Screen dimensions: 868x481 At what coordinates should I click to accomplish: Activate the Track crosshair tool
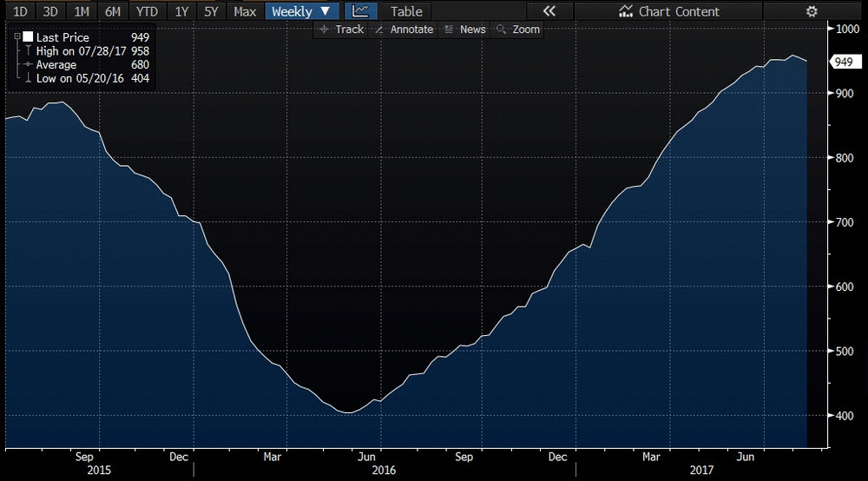(x=342, y=30)
